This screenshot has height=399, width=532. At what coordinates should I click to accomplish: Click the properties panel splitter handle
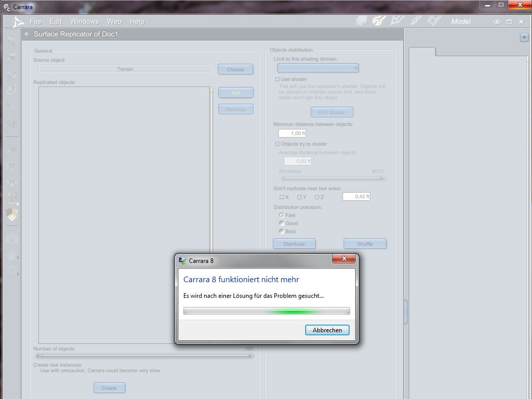pos(406,312)
